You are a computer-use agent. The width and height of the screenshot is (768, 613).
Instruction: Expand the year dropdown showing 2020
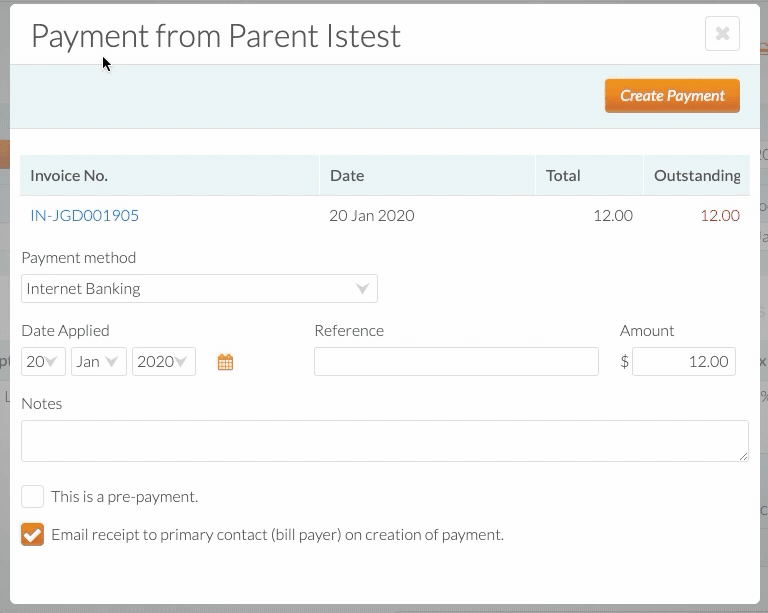164,362
